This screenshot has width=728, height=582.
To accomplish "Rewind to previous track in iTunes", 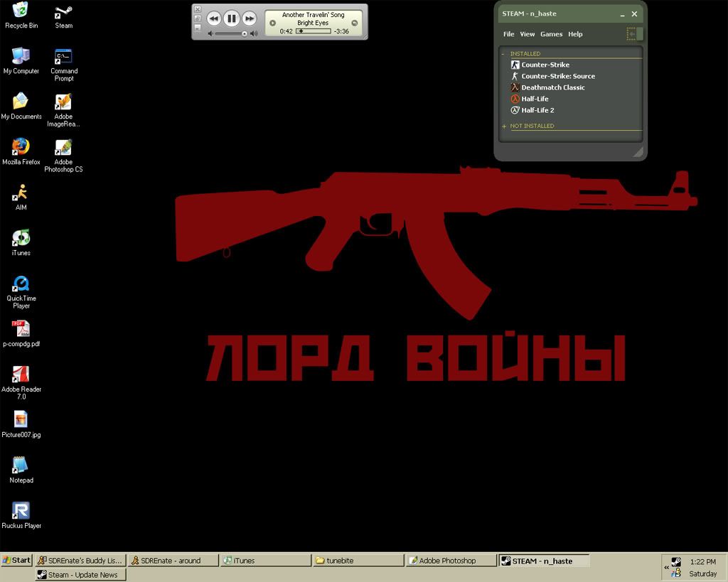I will [x=214, y=18].
